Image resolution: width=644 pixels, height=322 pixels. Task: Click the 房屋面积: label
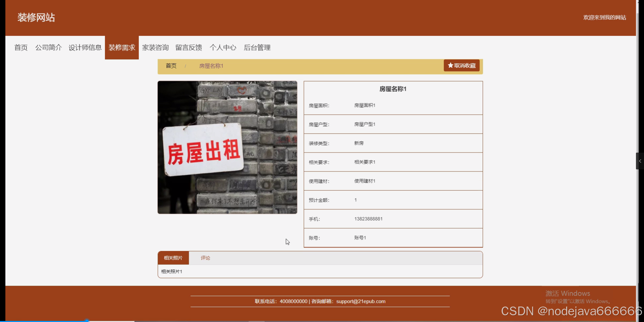pos(319,106)
